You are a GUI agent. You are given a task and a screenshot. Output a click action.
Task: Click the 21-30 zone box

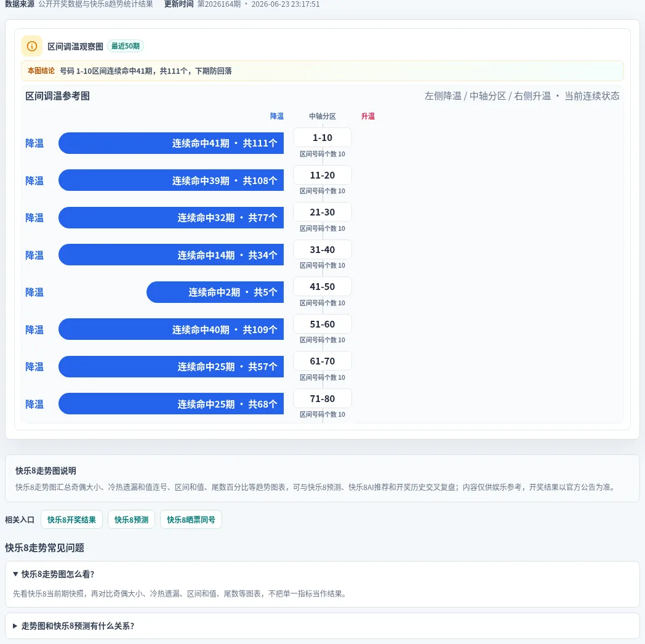click(x=322, y=212)
